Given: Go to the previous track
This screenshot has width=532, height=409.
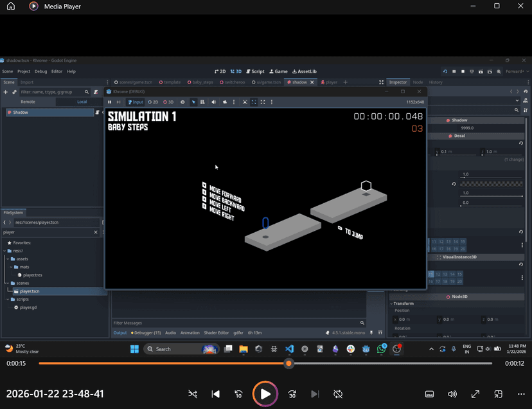Looking at the screenshot, I should (216, 394).
